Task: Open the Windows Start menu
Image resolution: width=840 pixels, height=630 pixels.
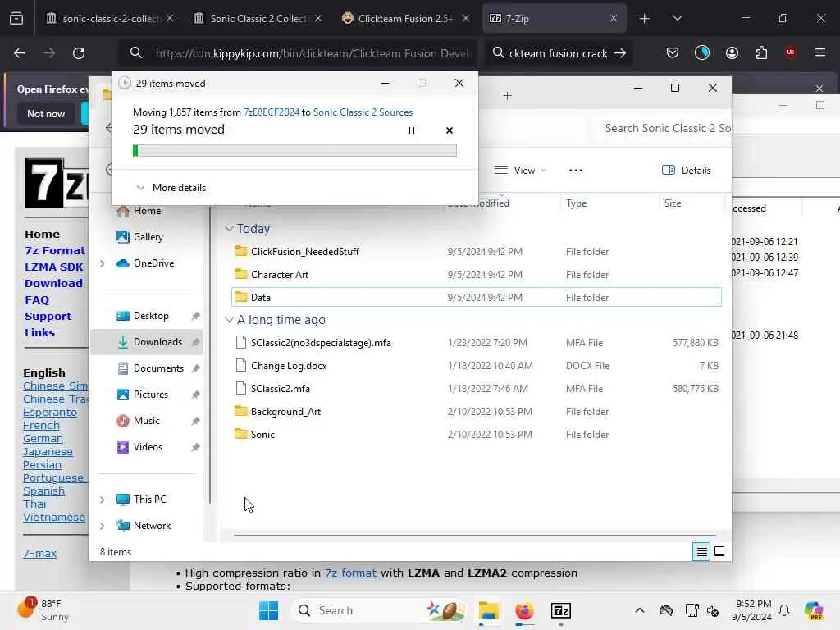Action: click(x=268, y=610)
